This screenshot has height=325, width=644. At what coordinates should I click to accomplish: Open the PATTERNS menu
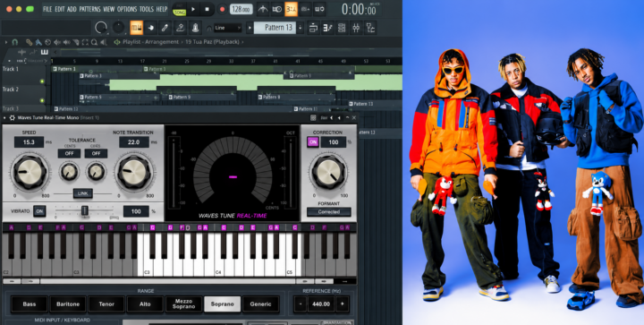pyautogui.click(x=90, y=9)
